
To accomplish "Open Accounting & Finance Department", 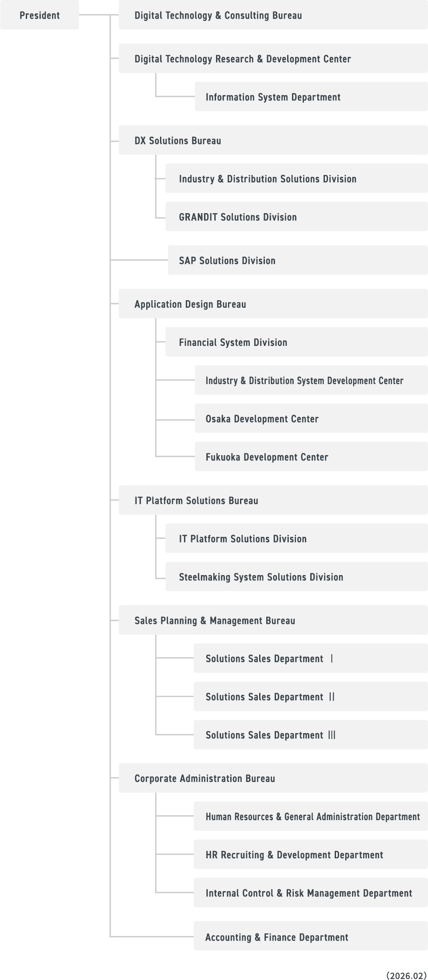I will pos(310,937).
